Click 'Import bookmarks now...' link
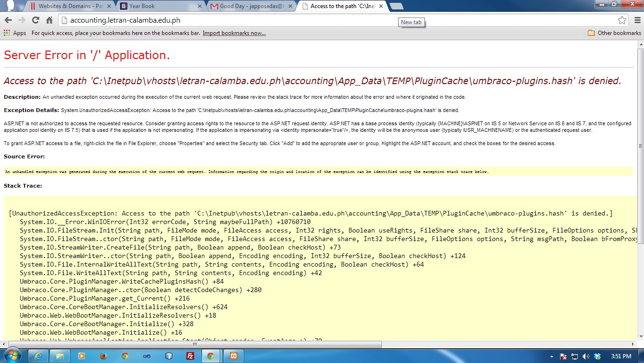 click(234, 33)
